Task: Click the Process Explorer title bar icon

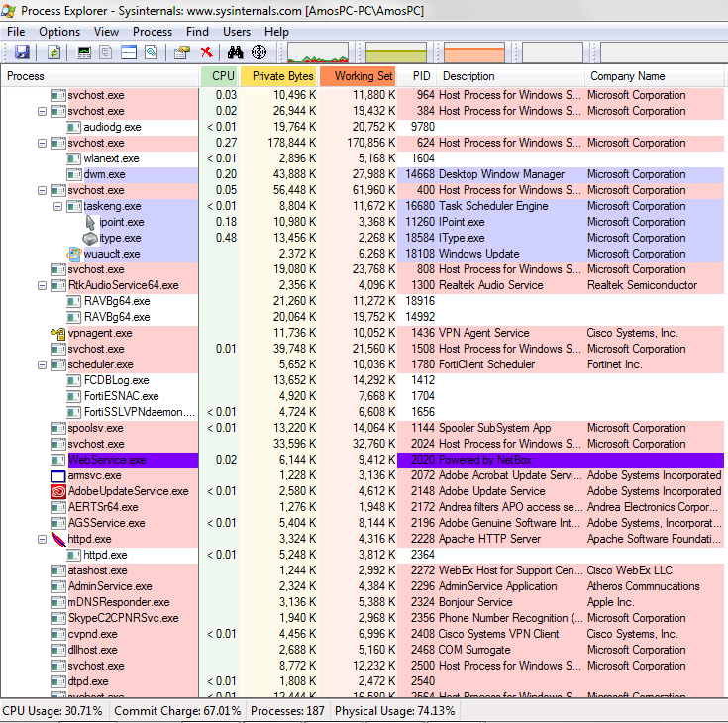Action: 8,10
